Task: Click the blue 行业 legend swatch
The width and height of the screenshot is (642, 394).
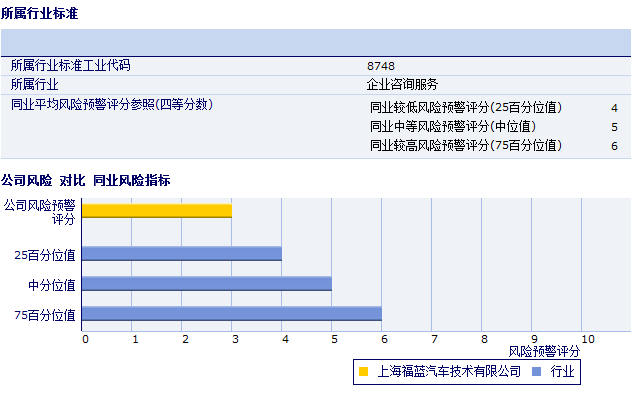Action: (536, 371)
